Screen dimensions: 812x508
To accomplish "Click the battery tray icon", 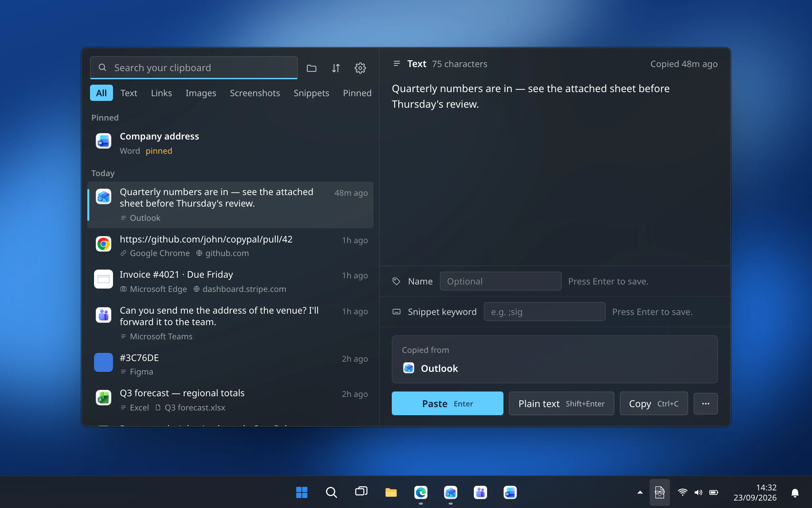I will click(x=714, y=492).
